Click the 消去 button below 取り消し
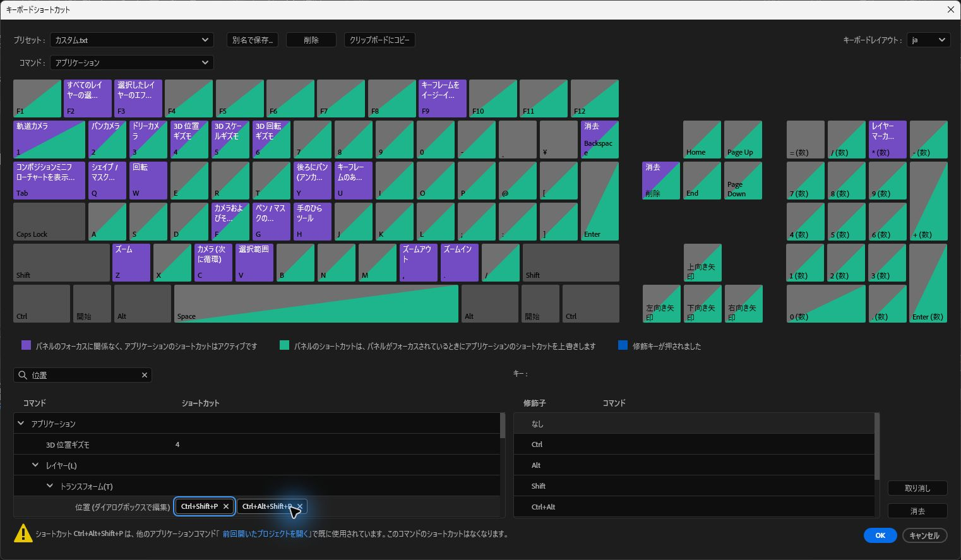This screenshot has height=560, width=961. [917, 511]
